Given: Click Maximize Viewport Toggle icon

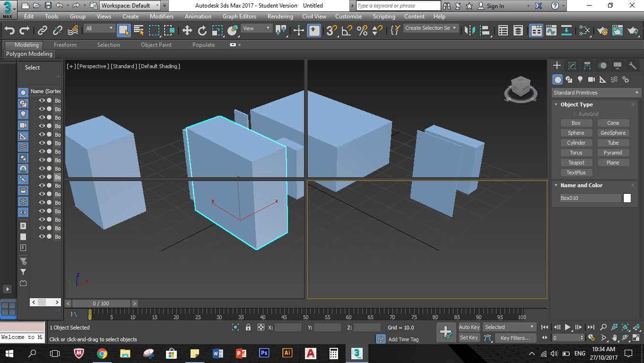Looking at the screenshot, I should pos(635,338).
